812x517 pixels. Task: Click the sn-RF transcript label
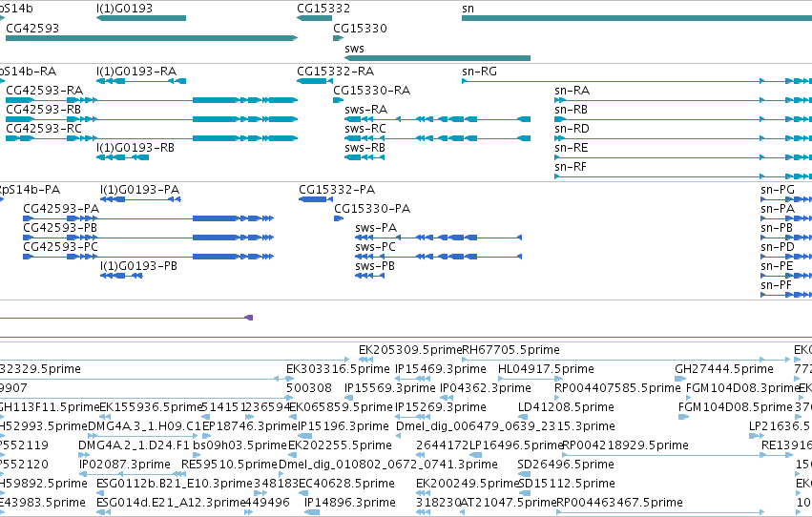click(x=571, y=167)
